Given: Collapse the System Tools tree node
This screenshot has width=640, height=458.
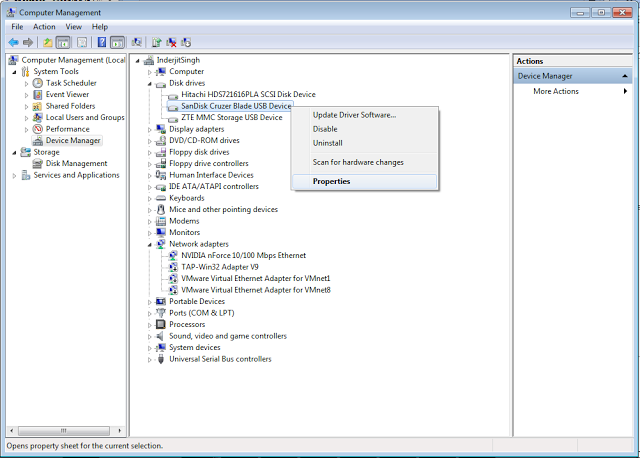Looking at the screenshot, I should (x=14, y=72).
